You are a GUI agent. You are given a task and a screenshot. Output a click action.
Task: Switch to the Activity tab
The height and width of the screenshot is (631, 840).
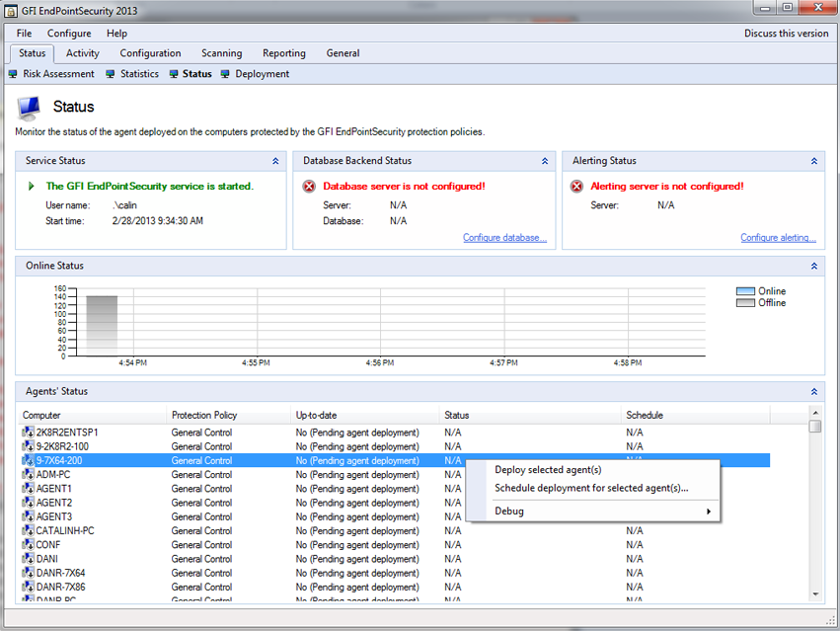point(83,53)
